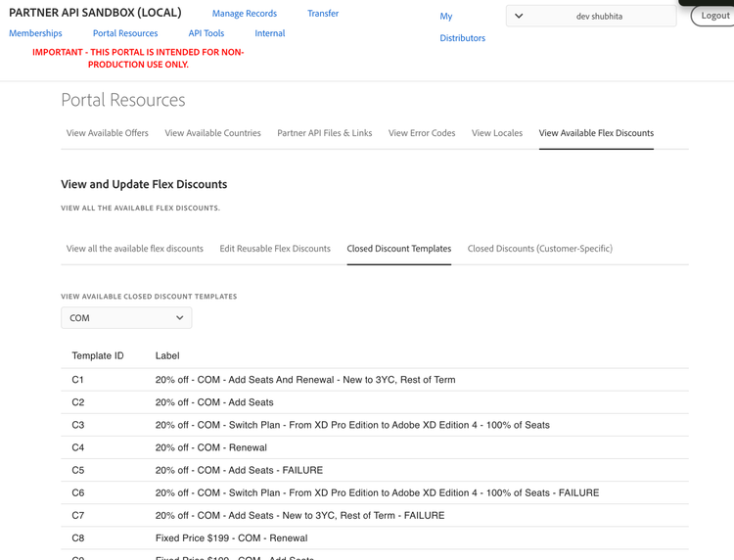734x560 pixels.
Task: Click label '20% off - COM - Renewal'
Action: click(211, 447)
